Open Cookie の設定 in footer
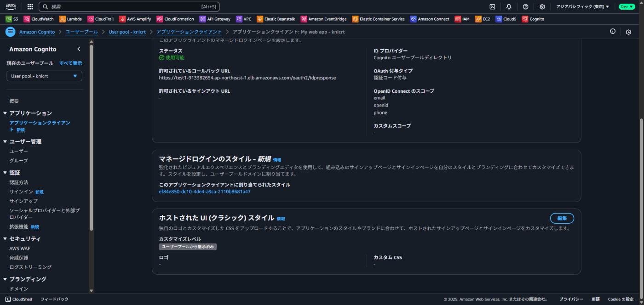 tap(621, 299)
